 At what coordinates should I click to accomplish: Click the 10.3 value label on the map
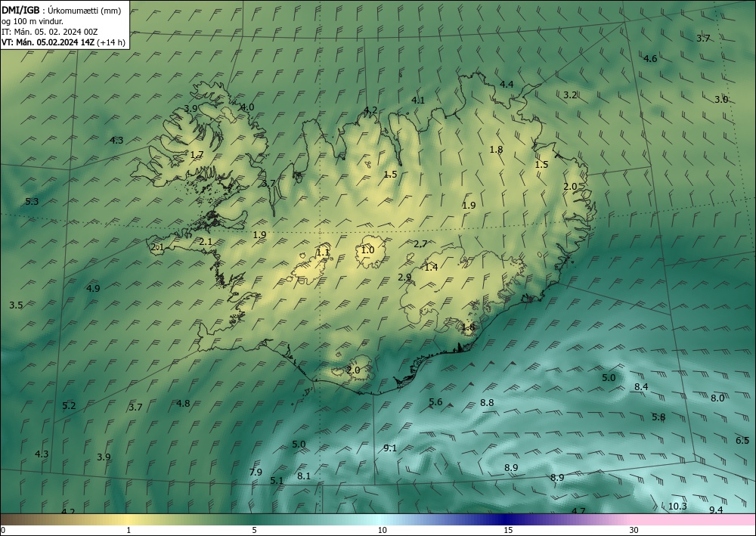(677, 506)
